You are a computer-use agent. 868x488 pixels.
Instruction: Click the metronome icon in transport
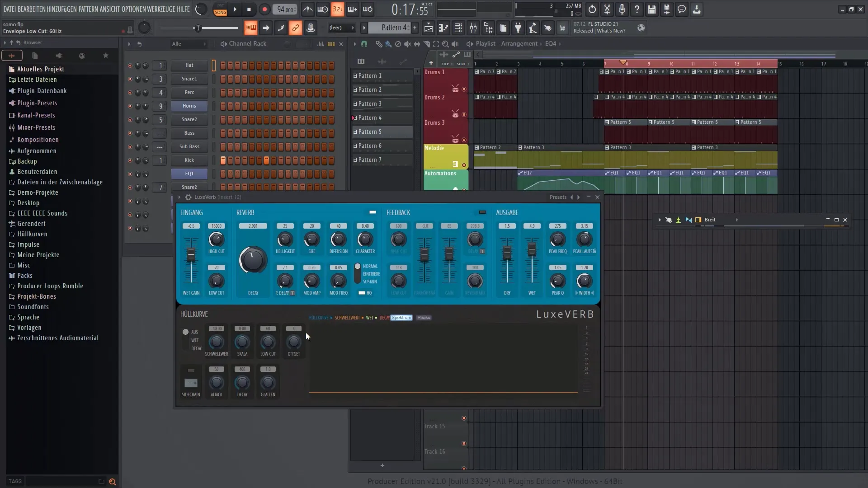(x=308, y=9)
